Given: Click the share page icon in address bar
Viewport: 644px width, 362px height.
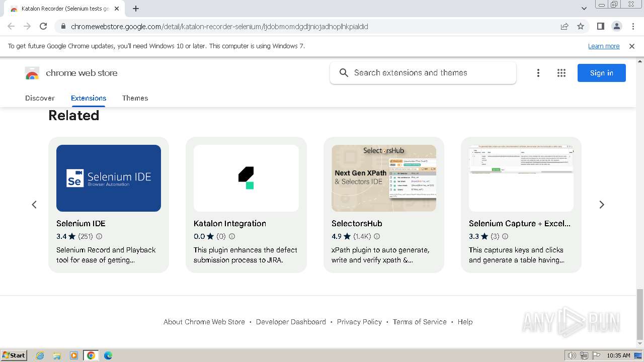Looking at the screenshot, I should click(565, 26).
